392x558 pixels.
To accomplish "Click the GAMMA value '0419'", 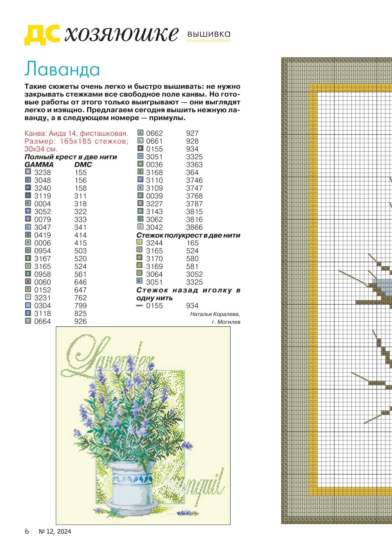I will [43, 235].
